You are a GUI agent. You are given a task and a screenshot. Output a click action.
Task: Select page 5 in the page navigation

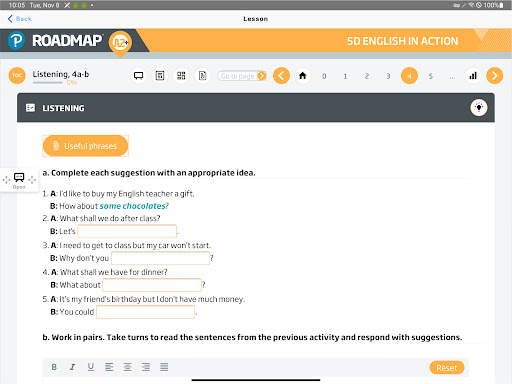tap(431, 76)
